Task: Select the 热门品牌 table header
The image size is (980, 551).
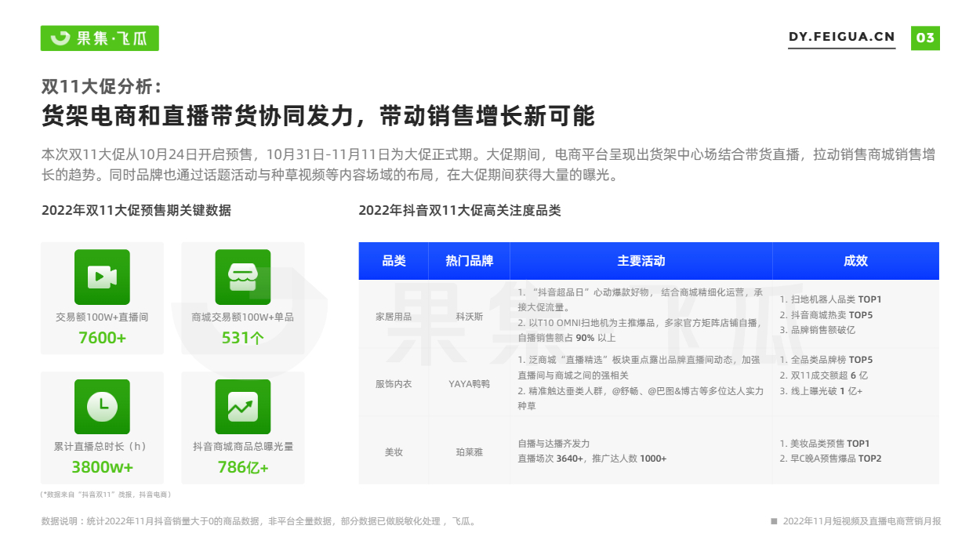Action: pyautogui.click(x=469, y=261)
